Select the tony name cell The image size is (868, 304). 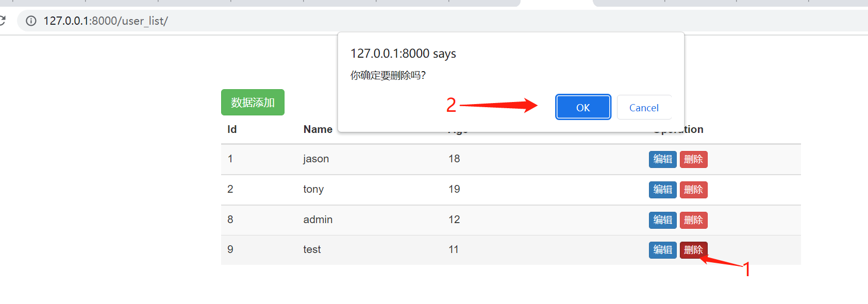click(313, 189)
